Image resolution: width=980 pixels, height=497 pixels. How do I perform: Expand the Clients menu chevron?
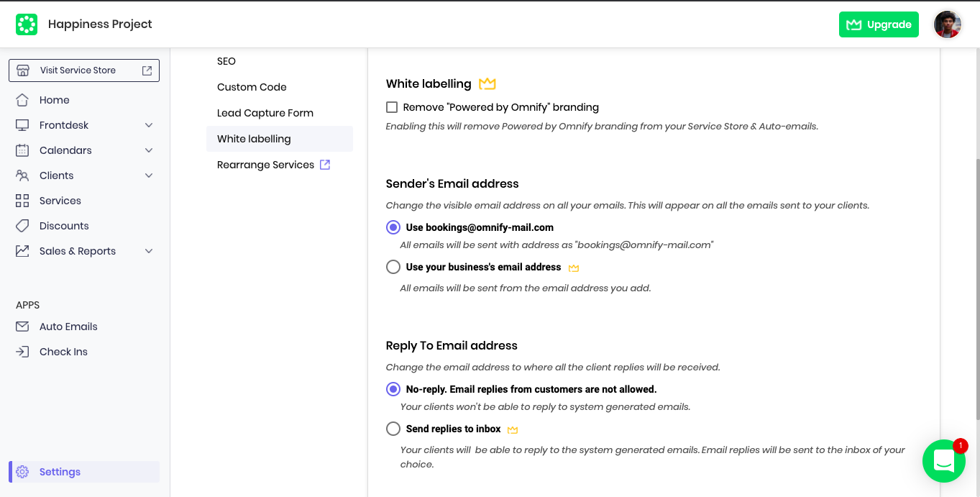click(x=149, y=175)
